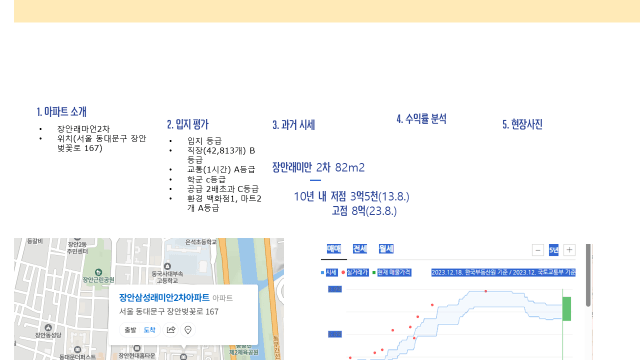Click the 3. 과거 시세 heading
The height and width of the screenshot is (360, 640).
[x=293, y=125]
